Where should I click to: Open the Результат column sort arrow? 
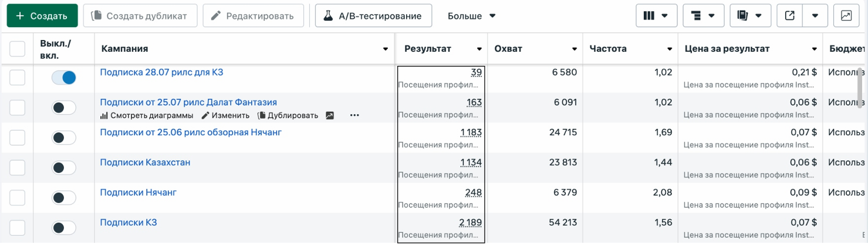479,49
